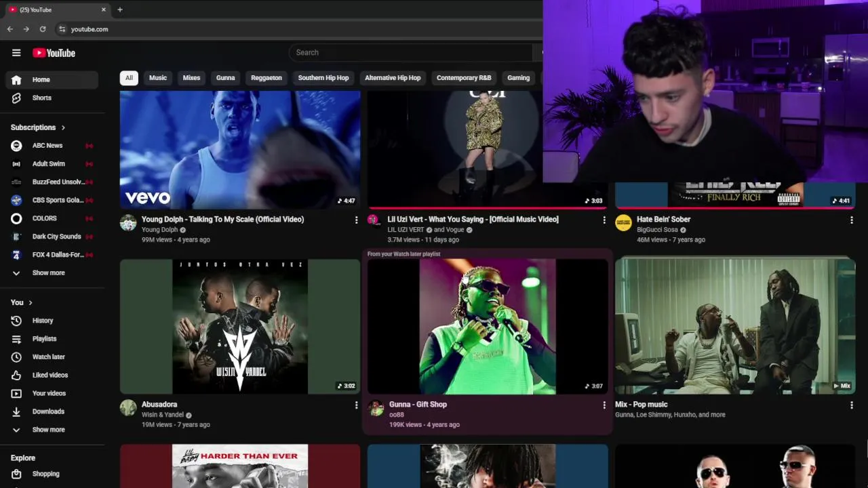Open FOX 4 Dallas-Fort Worth subscription
This screenshot has height=488, width=868.
pos(52,255)
